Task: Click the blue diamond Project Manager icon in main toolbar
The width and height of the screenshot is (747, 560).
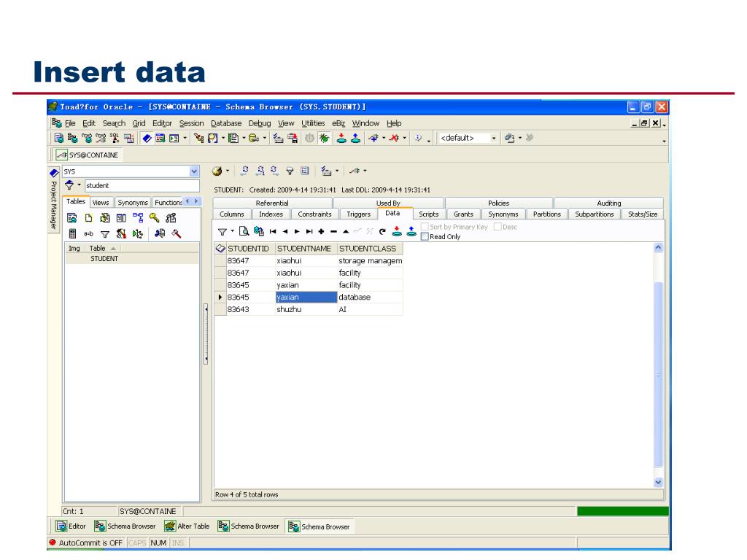Action: (147, 138)
